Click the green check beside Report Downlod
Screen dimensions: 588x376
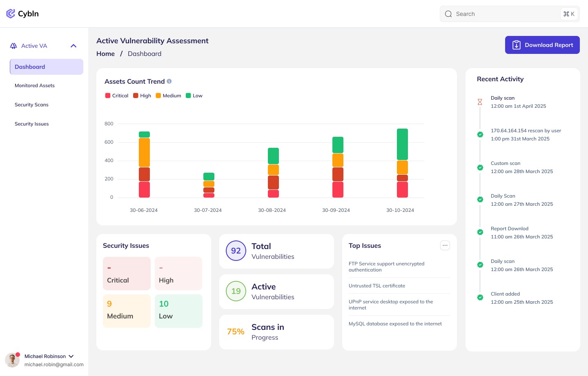point(480,232)
